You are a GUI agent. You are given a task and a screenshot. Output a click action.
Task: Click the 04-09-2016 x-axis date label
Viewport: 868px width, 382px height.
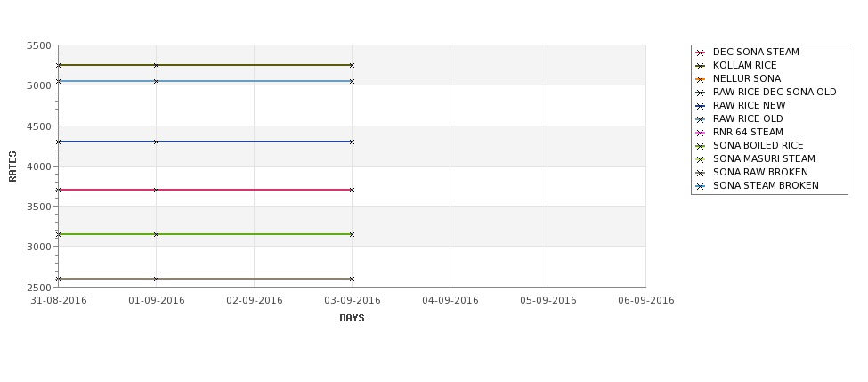[x=450, y=301]
